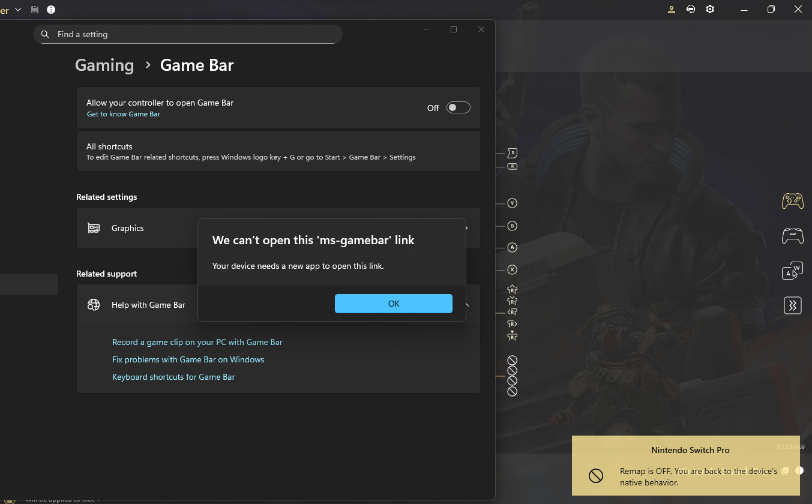This screenshot has height=504, width=812.
Task: Click the Nintendo Switch Pro notification title
Action: pos(690,450)
